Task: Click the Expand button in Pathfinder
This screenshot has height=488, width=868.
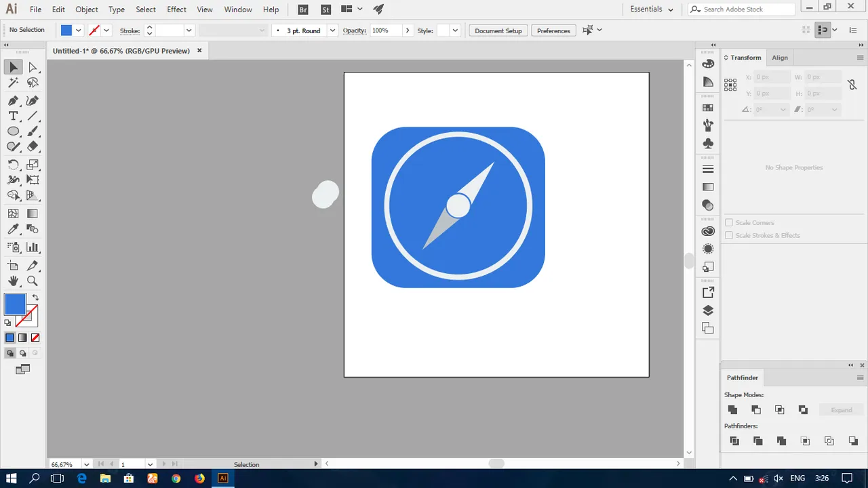Action: click(x=842, y=410)
